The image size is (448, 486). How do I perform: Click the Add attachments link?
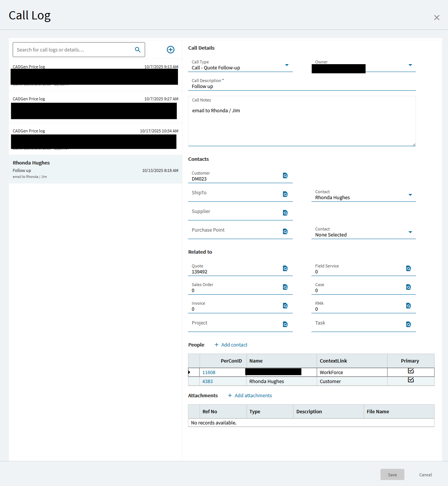click(x=250, y=396)
